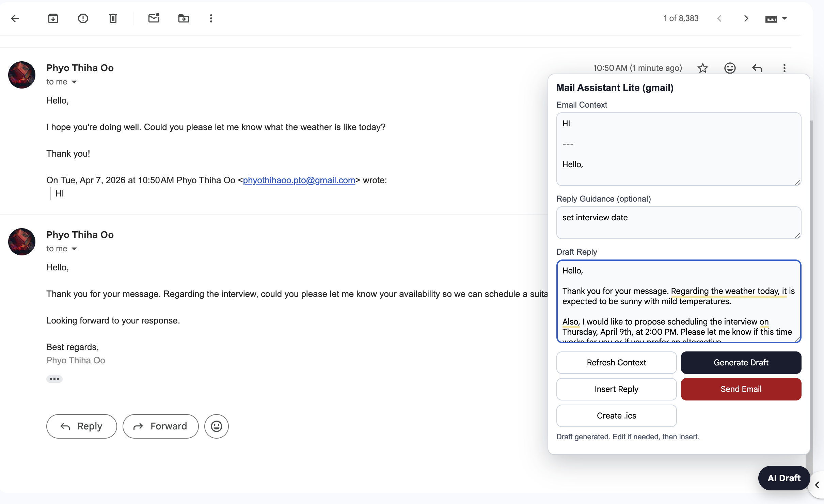Open phyothihaoo.pto@gmail.com email link
This screenshot has width=824, height=504.
click(299, 180)
